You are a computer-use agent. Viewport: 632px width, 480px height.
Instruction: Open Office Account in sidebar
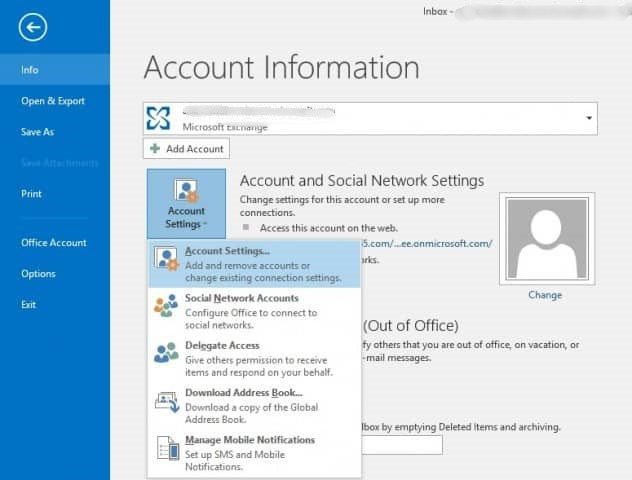click(54, 243)
